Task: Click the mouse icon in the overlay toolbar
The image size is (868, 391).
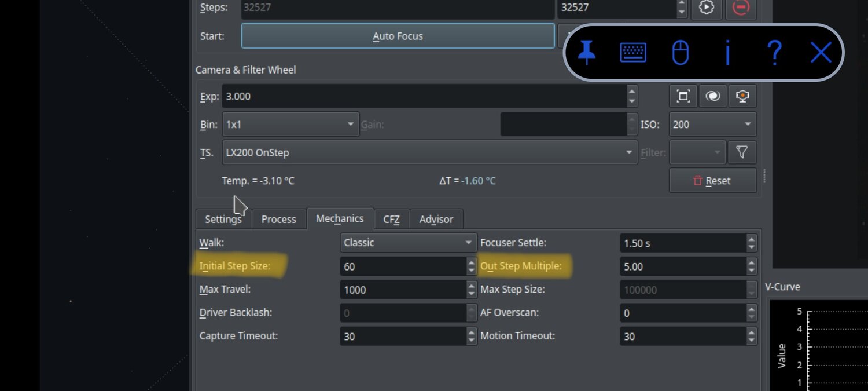Action: pyautogui.click(x=681, y=53)
